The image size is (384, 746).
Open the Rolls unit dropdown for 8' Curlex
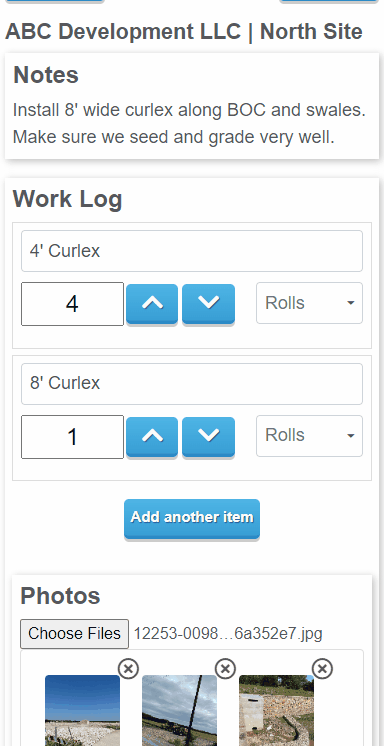pyautogui.click(x=309, y=436)
